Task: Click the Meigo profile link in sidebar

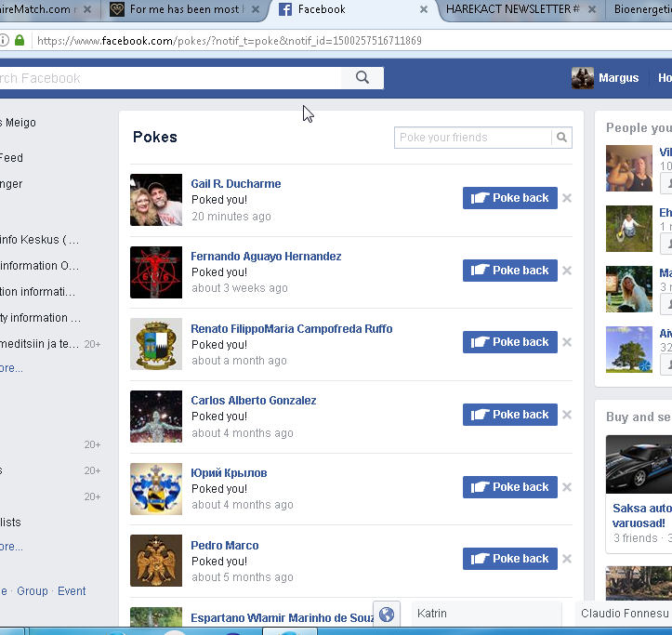Action: [18, 123]
